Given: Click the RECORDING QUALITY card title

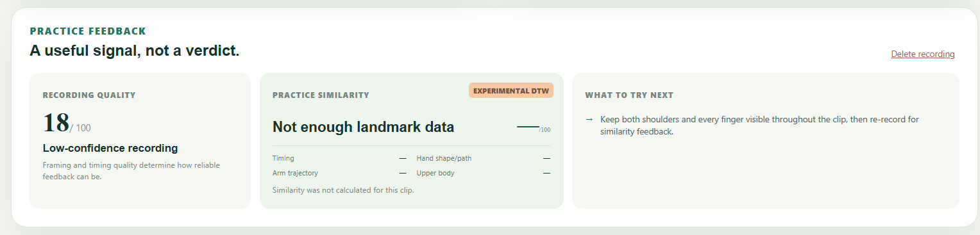Looking at the screenshot, I should pos(89,95).
